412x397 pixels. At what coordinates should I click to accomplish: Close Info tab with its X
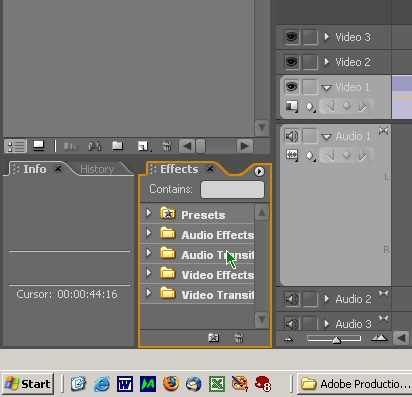(58, 169)
